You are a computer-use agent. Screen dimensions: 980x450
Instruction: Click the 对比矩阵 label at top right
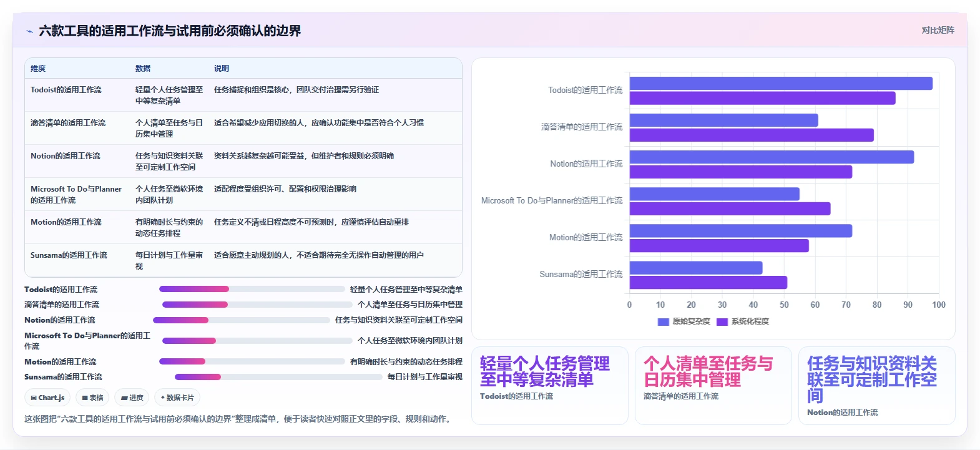938,30
